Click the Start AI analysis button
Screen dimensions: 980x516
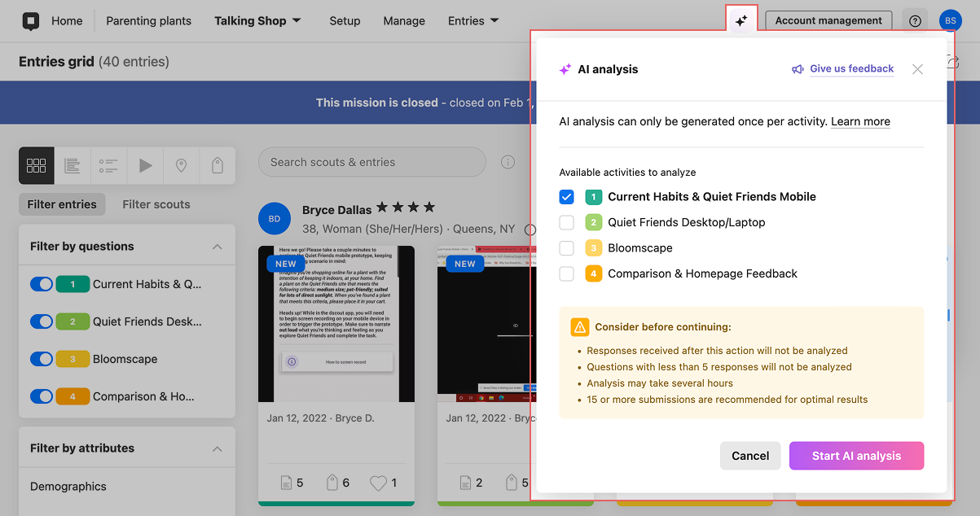856,456
